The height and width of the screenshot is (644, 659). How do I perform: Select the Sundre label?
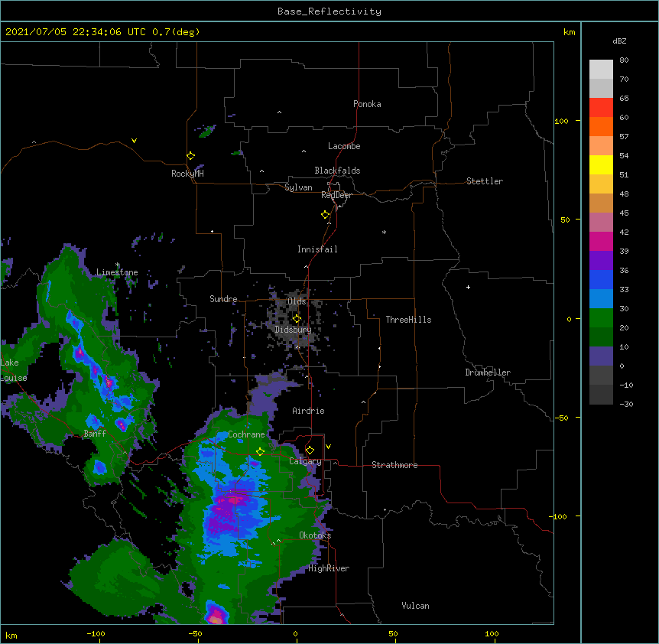(x=223, y=299)
